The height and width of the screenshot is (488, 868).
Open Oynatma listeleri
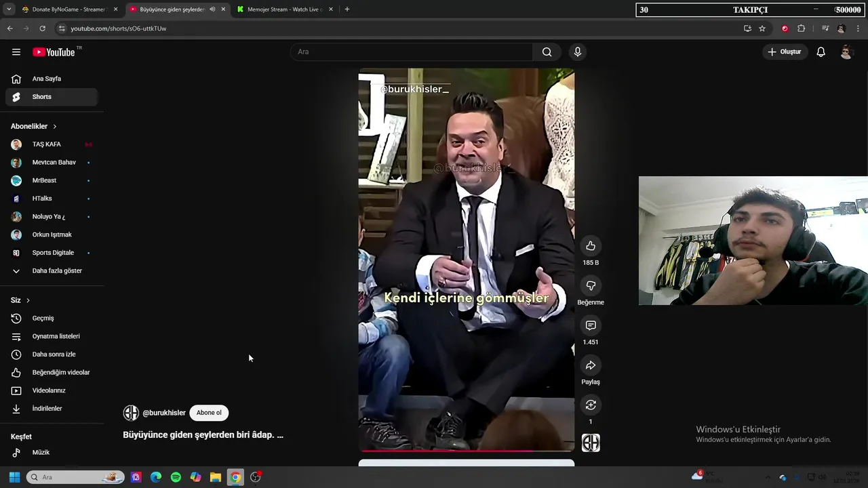click(52, 336)
